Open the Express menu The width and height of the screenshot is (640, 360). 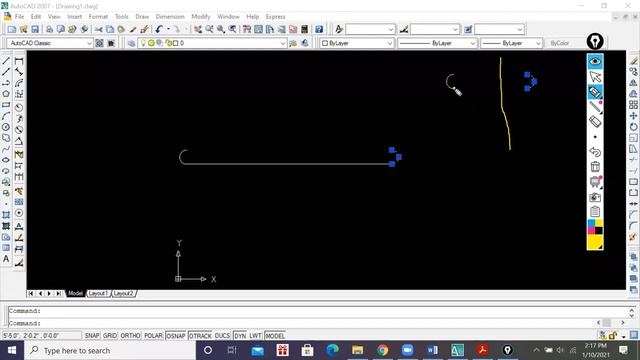pos(276,16)
